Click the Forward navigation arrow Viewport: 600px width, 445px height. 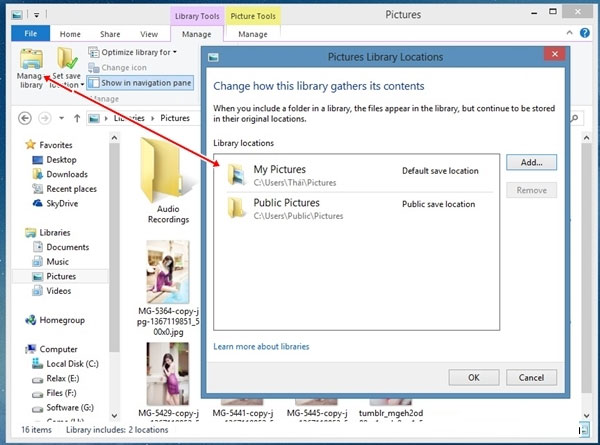[x=44, y=118]
